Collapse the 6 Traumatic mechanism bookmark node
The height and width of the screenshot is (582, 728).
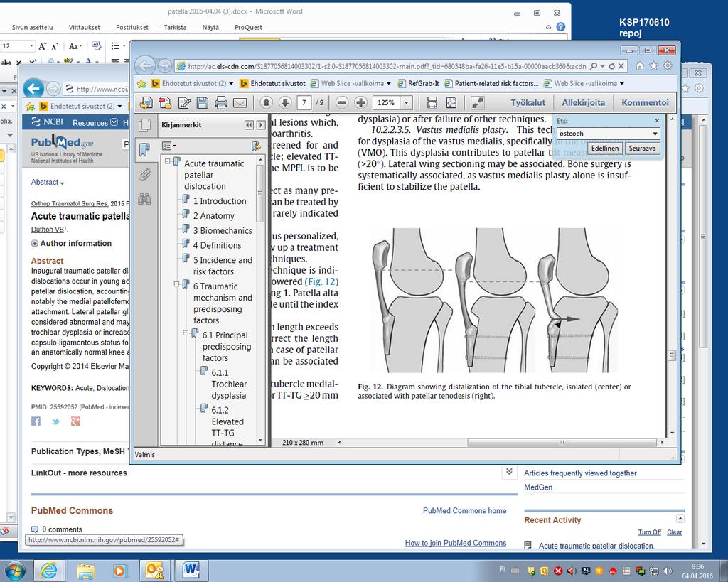[x=176, y=284]
